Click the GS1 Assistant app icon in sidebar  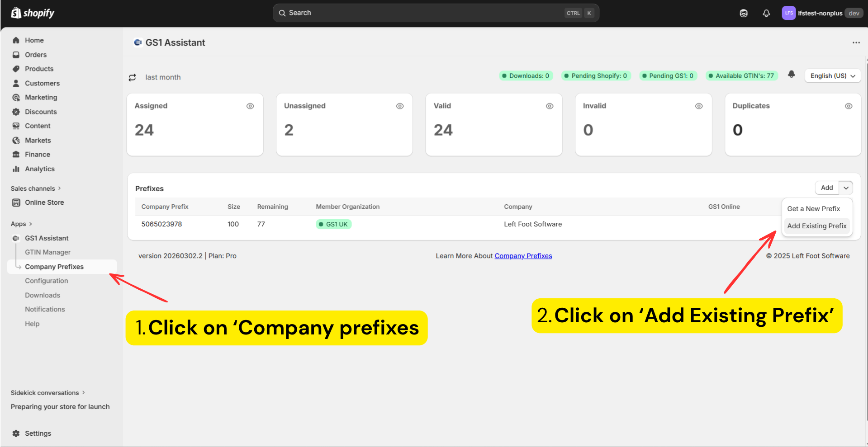pyautogui.click(x=16, y=238)
